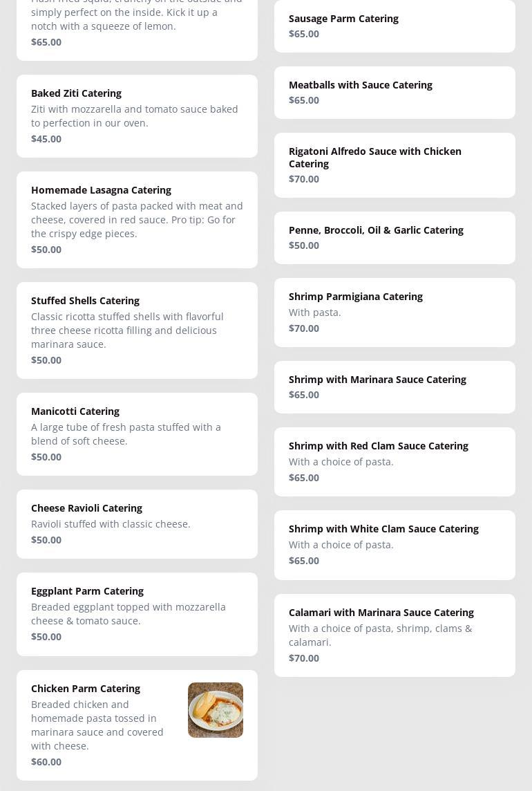This screenshot has width=532, height=791.
Task: Select Calamari with Marinara Sauce Catering
Action: point(395,635)
